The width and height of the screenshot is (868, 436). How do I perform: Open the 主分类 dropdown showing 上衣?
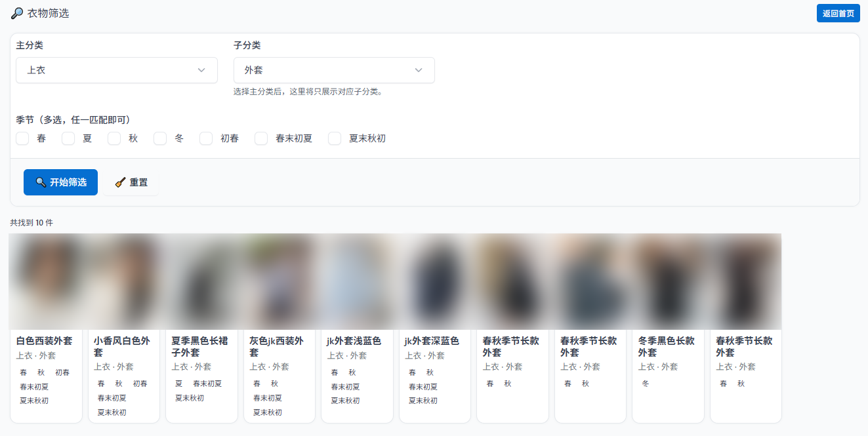coord(116,70)
